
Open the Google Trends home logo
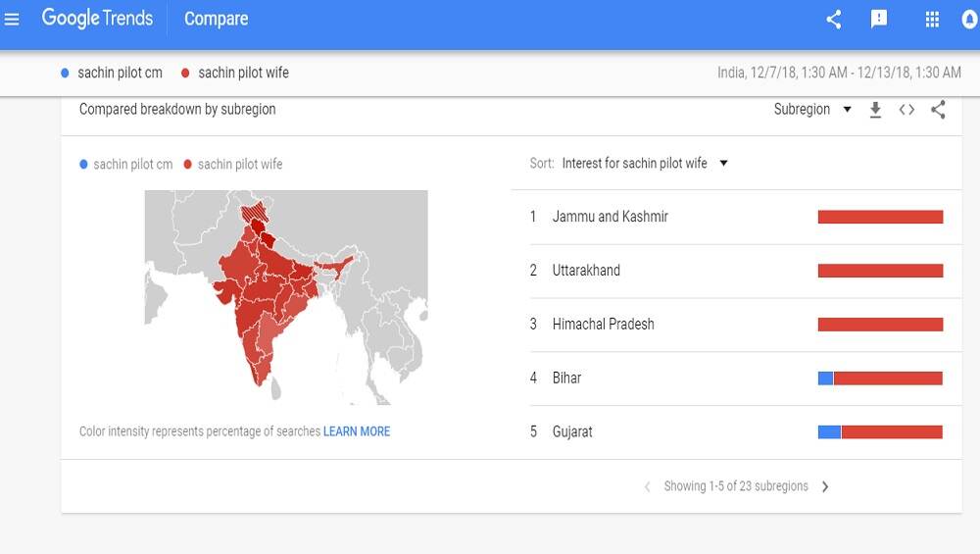97,18
